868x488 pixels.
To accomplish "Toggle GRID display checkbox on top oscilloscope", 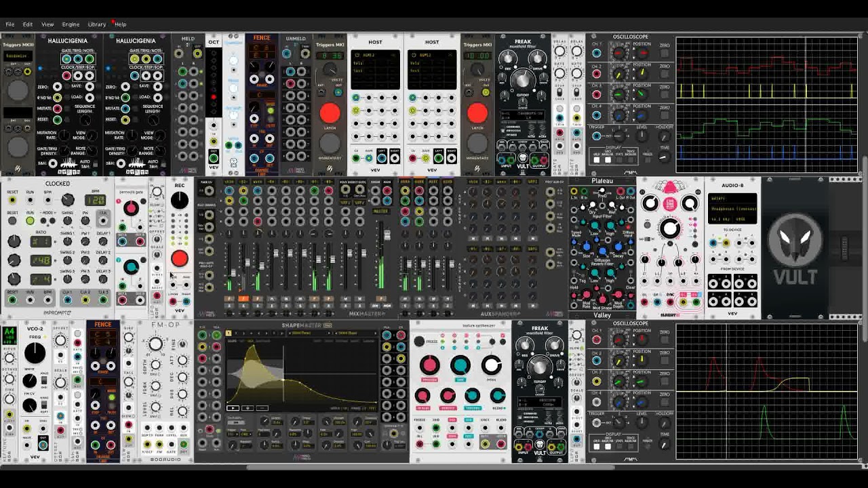I will pos(597,160).
